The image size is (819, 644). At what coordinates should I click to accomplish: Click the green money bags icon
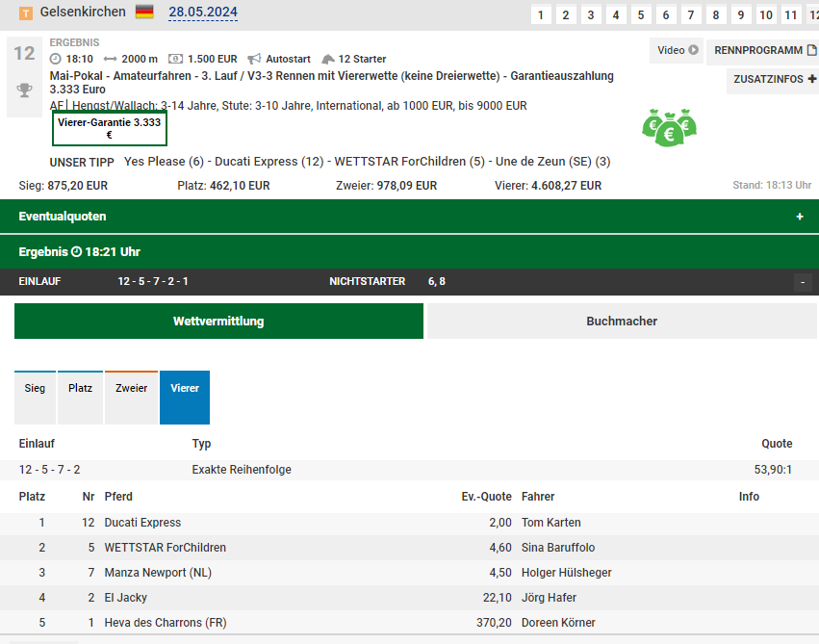(x=669, y=127)
